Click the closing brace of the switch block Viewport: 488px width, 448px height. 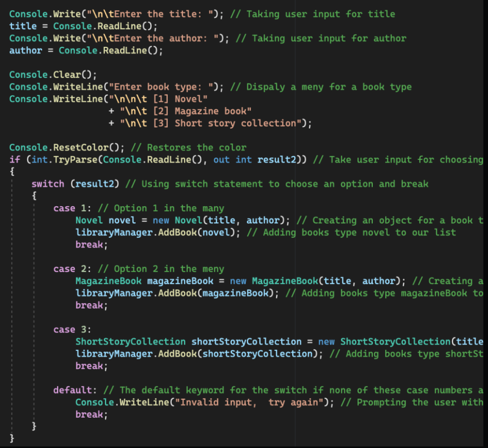tap(34, 427)
